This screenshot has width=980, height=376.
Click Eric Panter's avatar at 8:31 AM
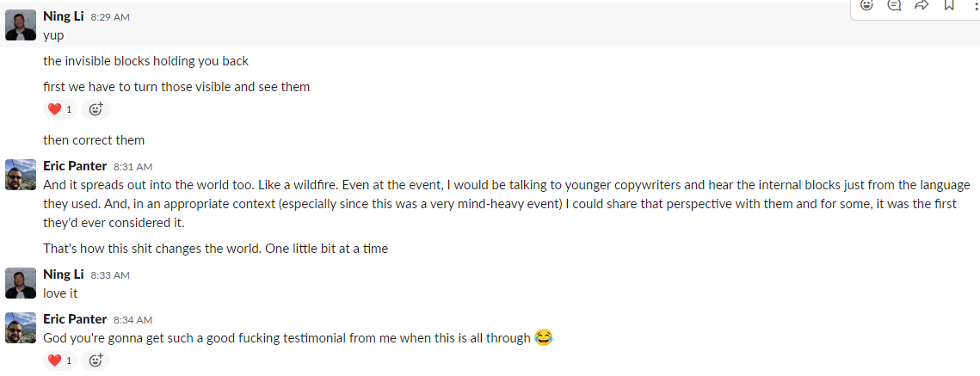click(21, 174)
